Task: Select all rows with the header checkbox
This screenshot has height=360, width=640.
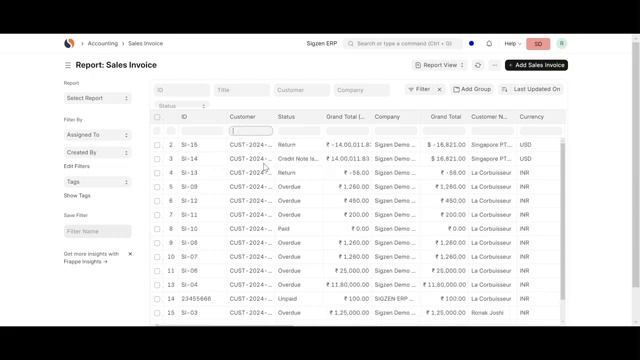Action: 157,117
